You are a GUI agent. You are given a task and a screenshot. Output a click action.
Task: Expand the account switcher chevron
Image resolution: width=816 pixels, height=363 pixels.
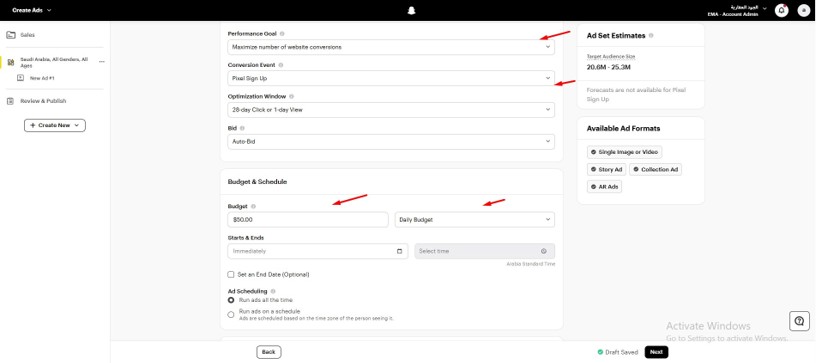point(764,8)
